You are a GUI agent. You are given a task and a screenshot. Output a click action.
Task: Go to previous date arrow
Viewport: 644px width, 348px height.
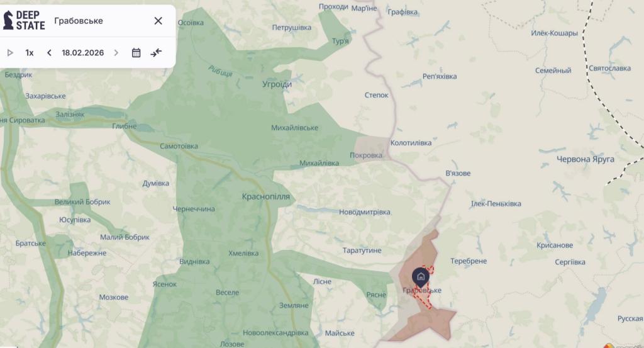click(x=49, y=53)
